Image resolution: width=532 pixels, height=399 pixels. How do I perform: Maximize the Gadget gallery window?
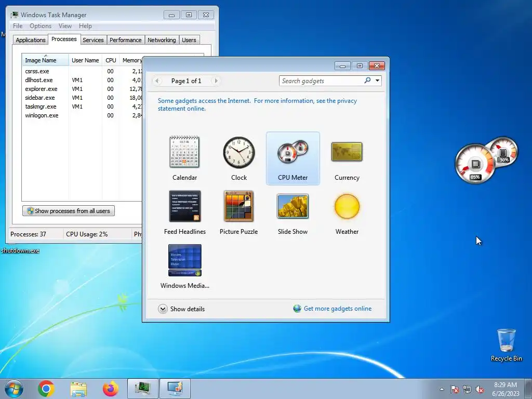click(x=360, y=66)
